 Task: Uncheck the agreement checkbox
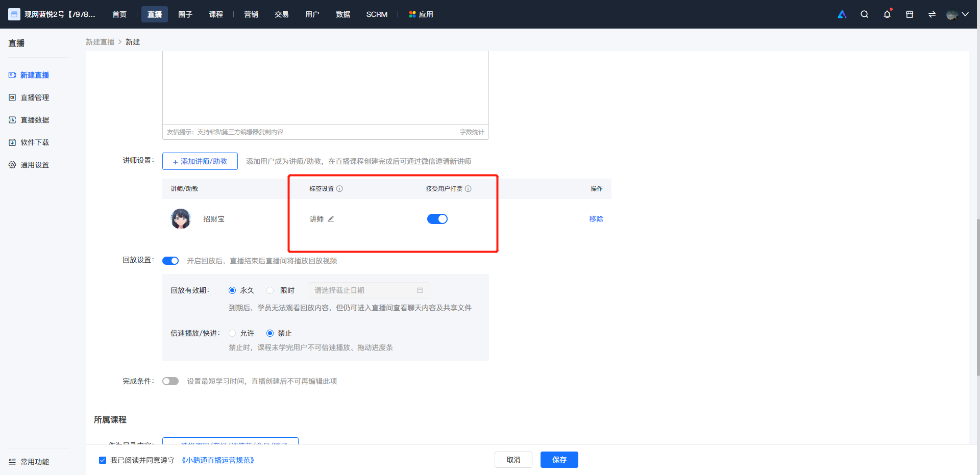103,460
